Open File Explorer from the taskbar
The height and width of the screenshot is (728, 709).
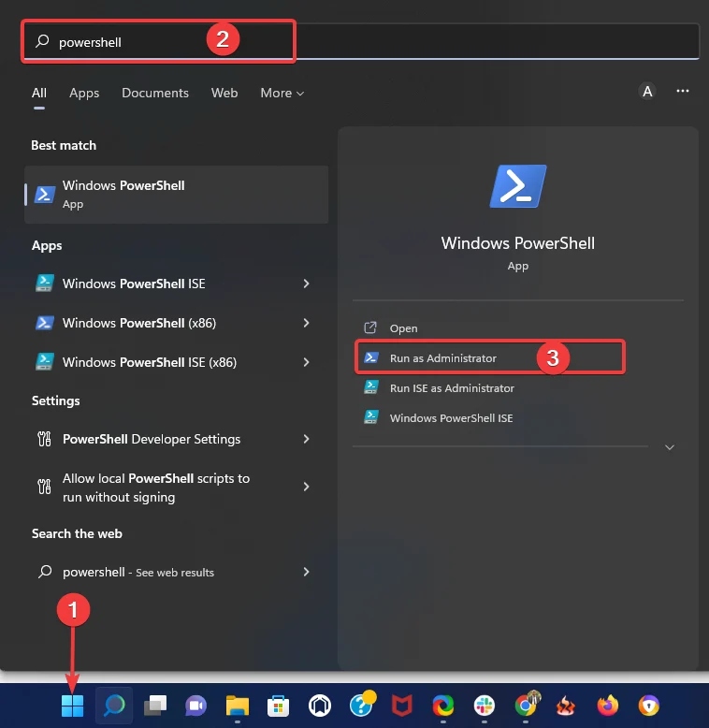click(237, 706)
